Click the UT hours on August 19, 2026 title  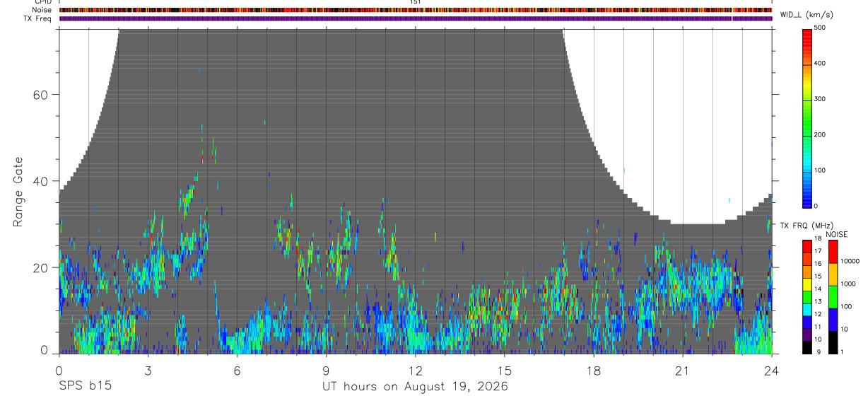pos(415,387)
